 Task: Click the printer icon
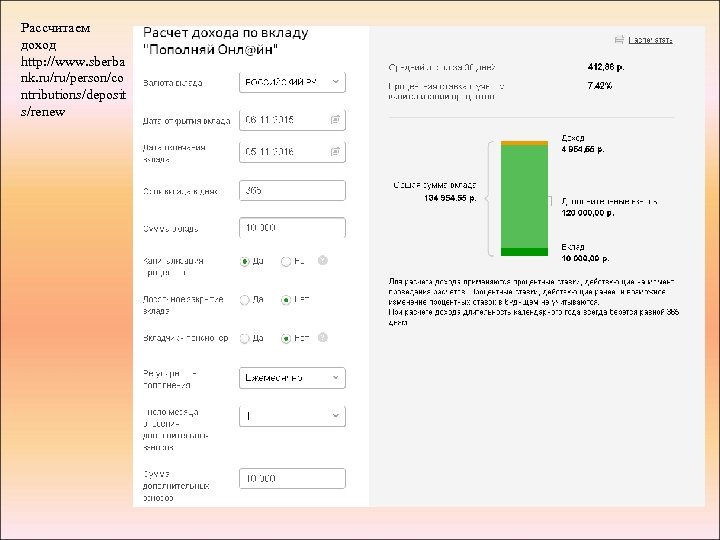[x=619, y=40]
